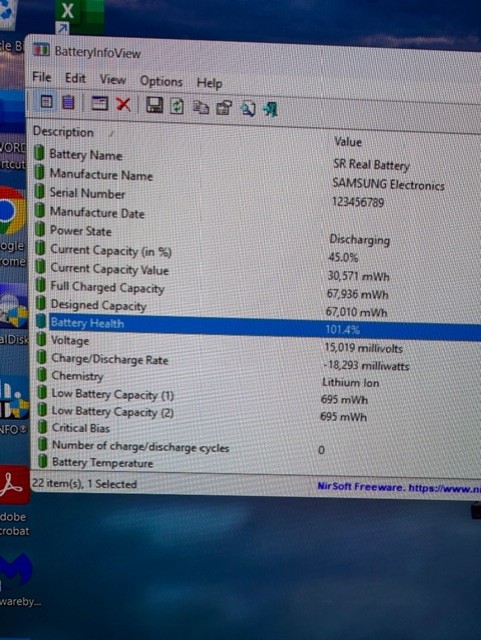Select the Voltage row

click(257, 344)
